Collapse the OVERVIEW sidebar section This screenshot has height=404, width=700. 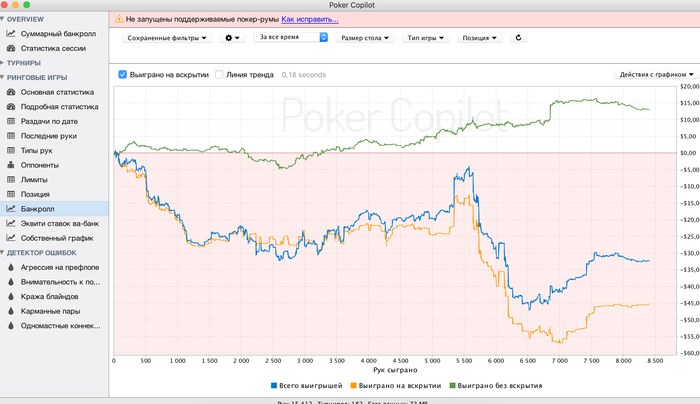coord(2,19)
